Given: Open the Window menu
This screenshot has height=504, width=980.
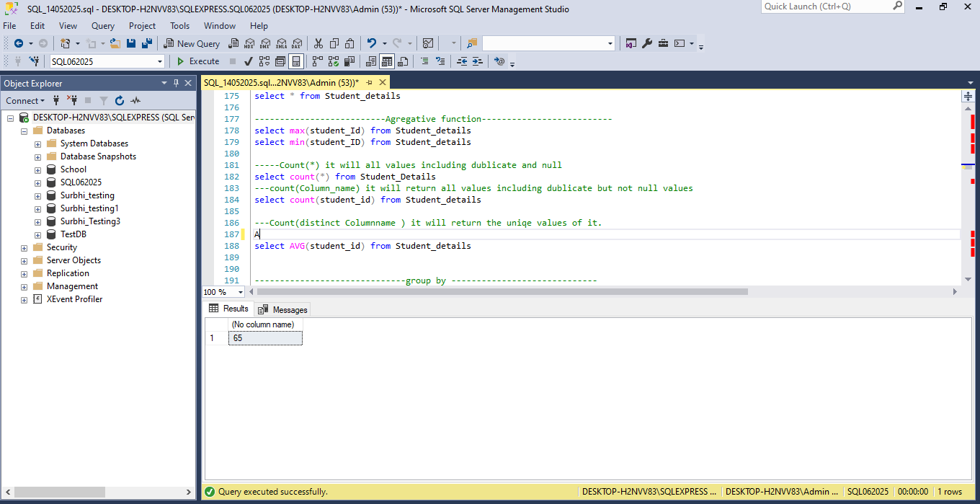Looking at the screenshot, I should tap(220, 25).
